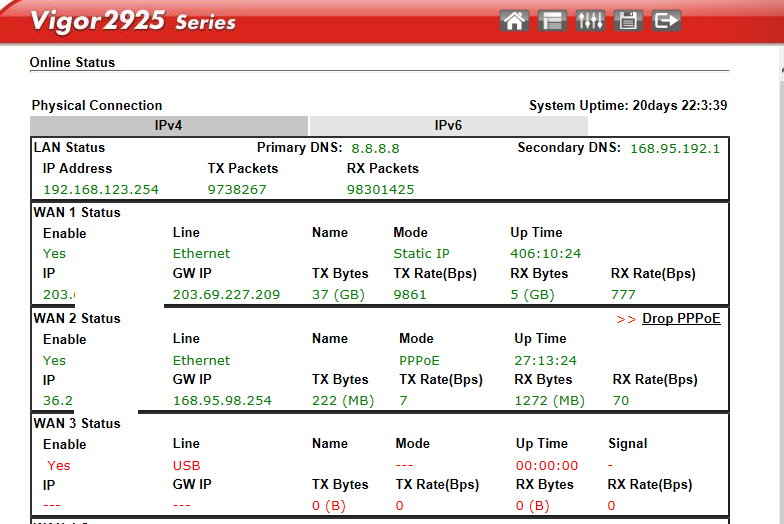Viewport: 784px width, 524px height.
Task: Switch to the IPv6 tab
Action: pos(448,126)
